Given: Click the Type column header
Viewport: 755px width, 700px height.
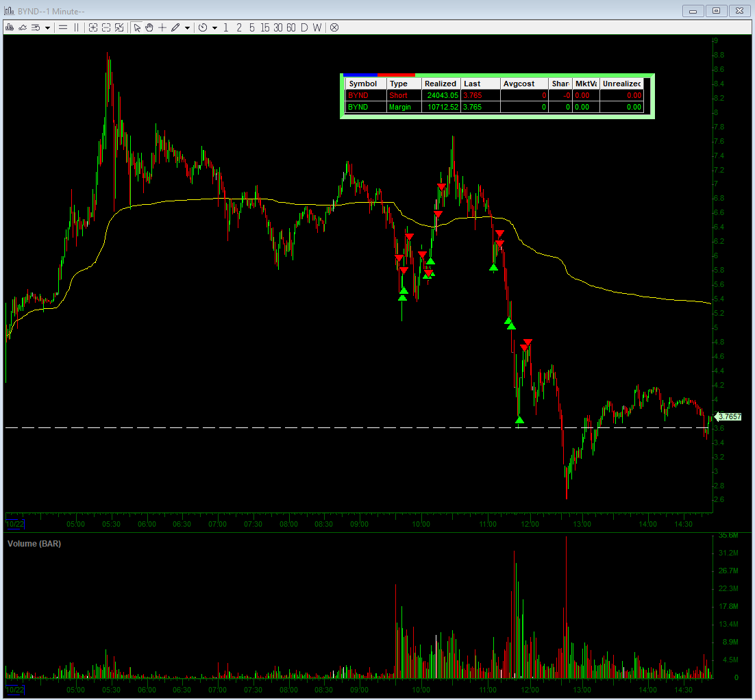Looking at the screenshot, I should pyautogui.click(x=404, y=84).
